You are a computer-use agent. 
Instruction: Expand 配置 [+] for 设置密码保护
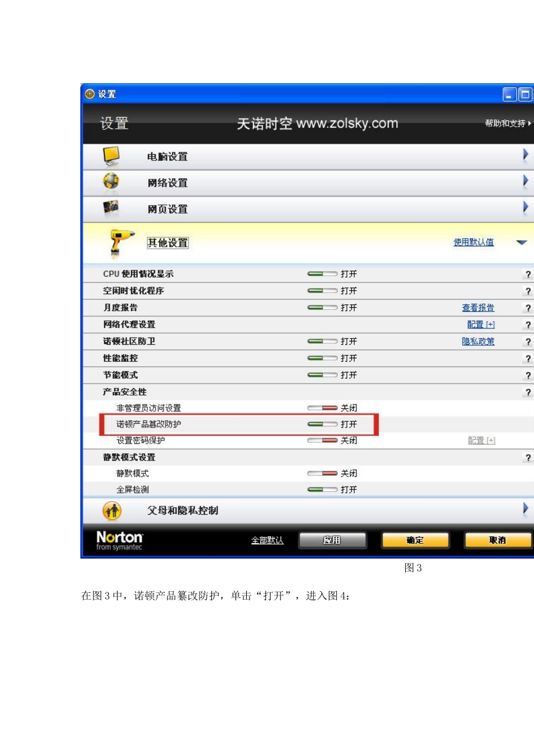pos(482,440)
